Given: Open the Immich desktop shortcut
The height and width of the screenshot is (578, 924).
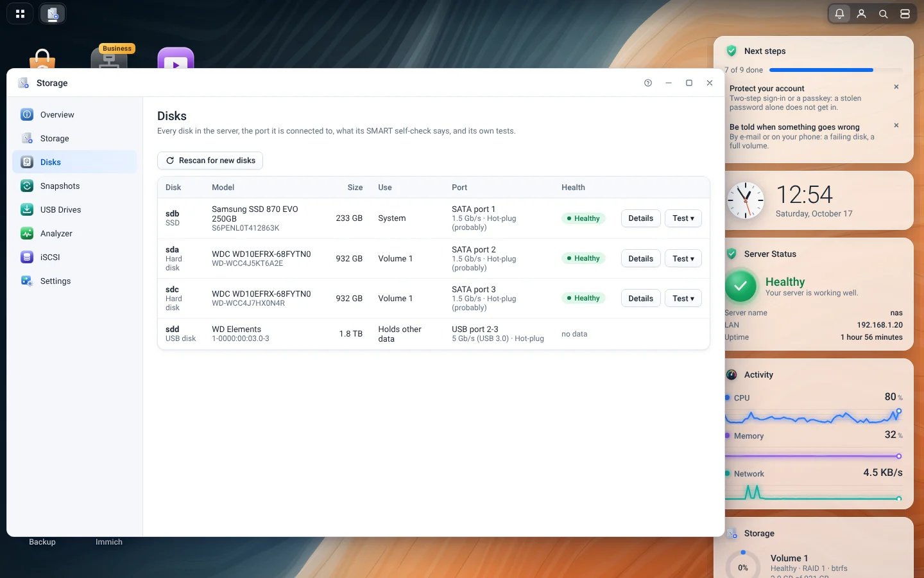Looking at the screenshot, I should [109, 542].
